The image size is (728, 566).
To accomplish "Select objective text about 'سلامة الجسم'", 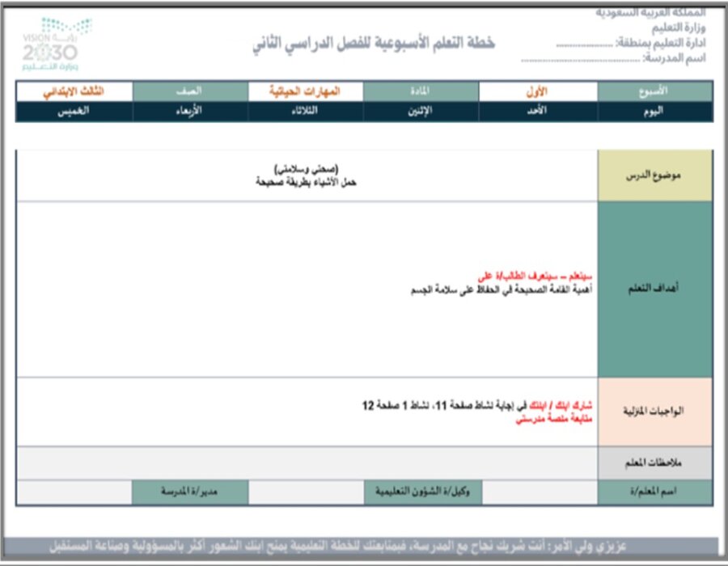I will [502, 290].
